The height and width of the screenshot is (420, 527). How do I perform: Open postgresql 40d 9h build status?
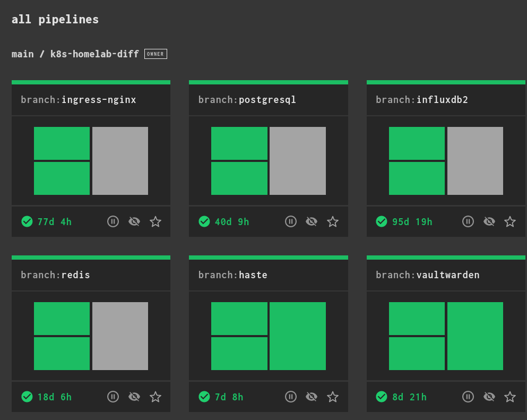[x=231, y=221]
